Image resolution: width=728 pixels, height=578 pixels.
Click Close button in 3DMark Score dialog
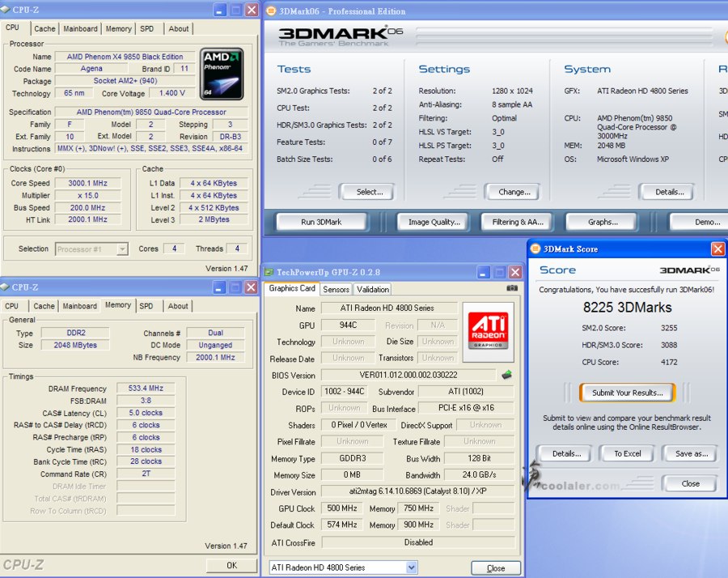(691, 483)
